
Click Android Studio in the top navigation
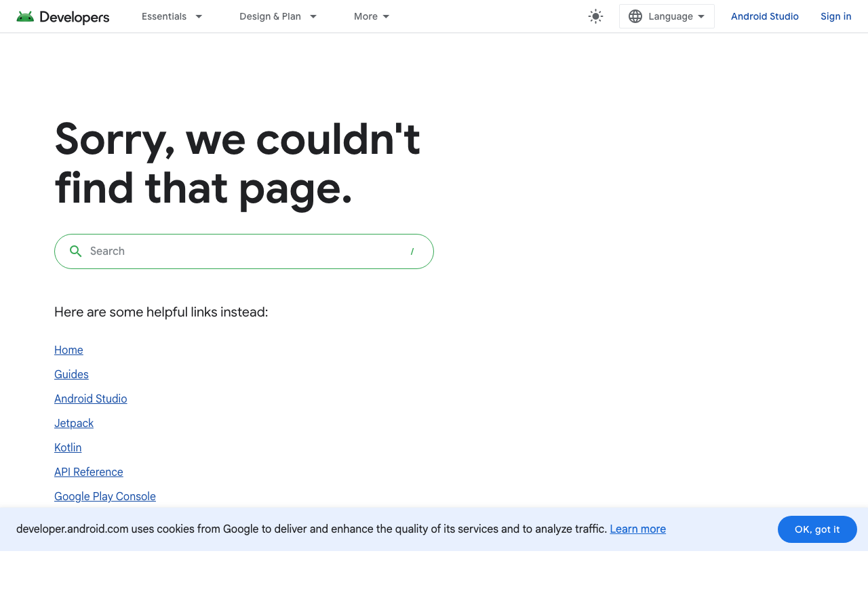pyautogui.click(x=765, y=16)
